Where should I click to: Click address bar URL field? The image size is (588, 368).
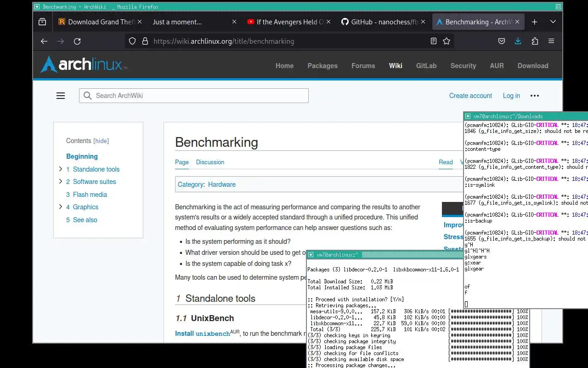point(289,41)
